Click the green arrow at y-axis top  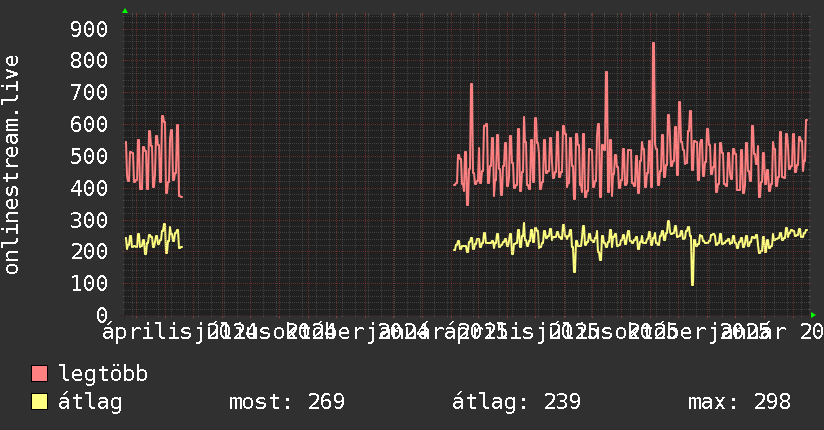125,11
